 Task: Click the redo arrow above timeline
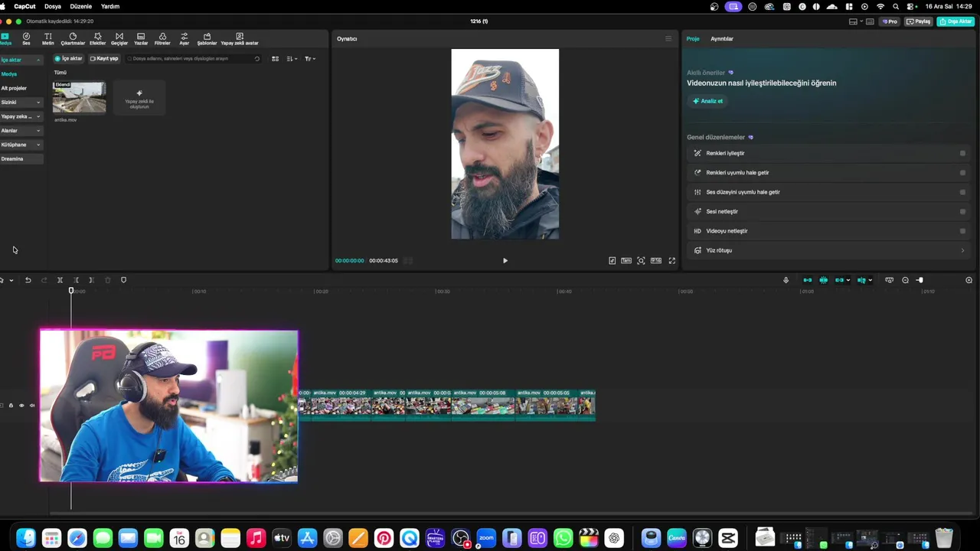coord(44,280)
